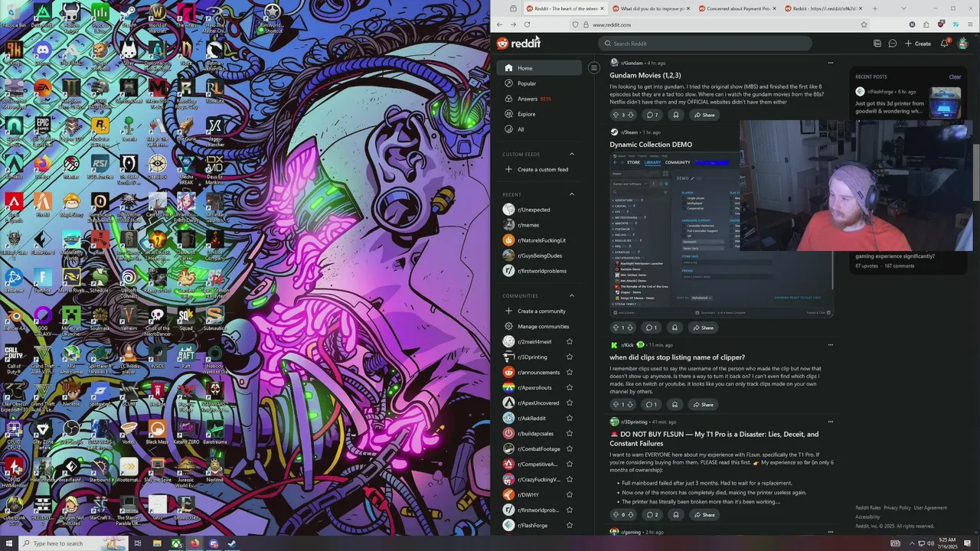Open File Explorer from the taskbar
Image resolution: width=980 pixels, height=551 pixels.
click(157, 543)
